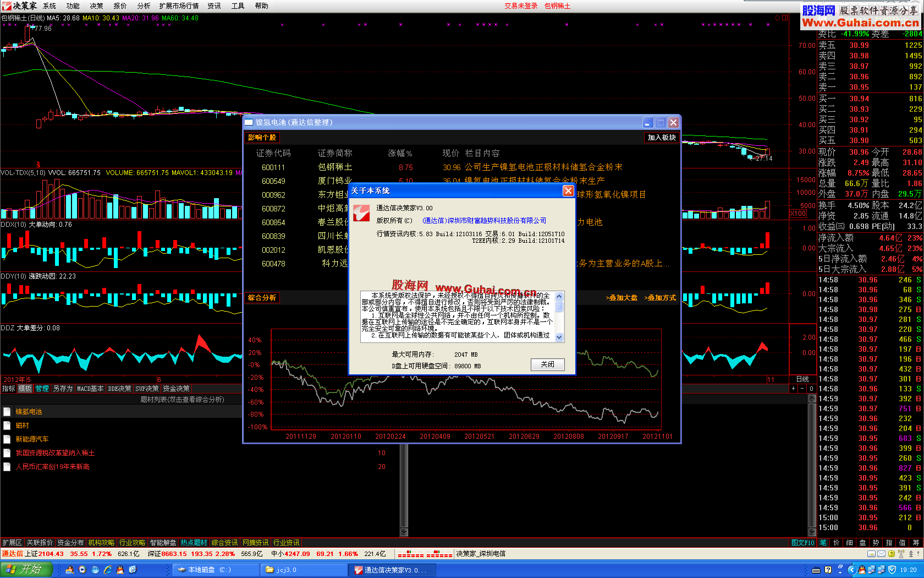Open the 系统 menu
This screenshot has height=578, width=924.
(x=50, y=6)
